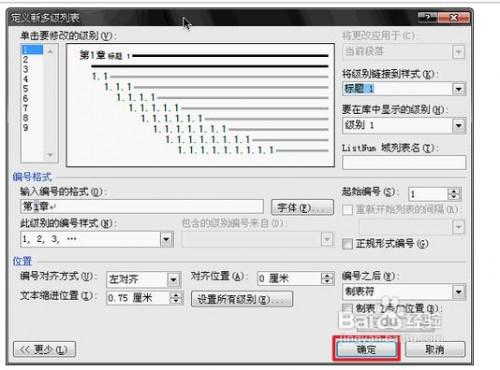Decrease 对齐位置 with the down arrow
The height and width of the screenshot is (370, 500).
pos(327,282)
